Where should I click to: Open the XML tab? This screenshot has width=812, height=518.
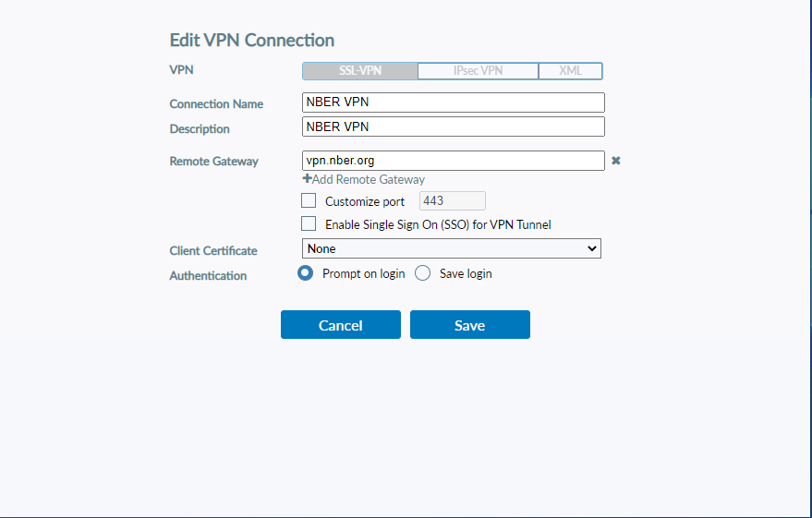pyautogui.click(x=570, y=71)
